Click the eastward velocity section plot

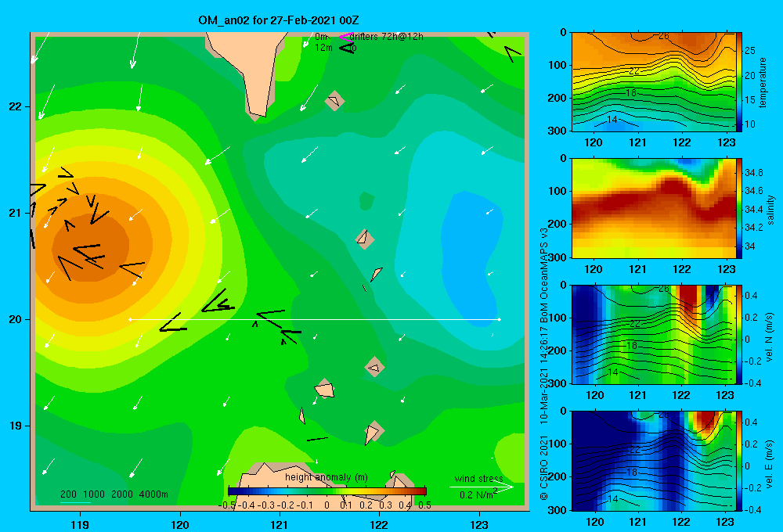(x=654, y=461)
